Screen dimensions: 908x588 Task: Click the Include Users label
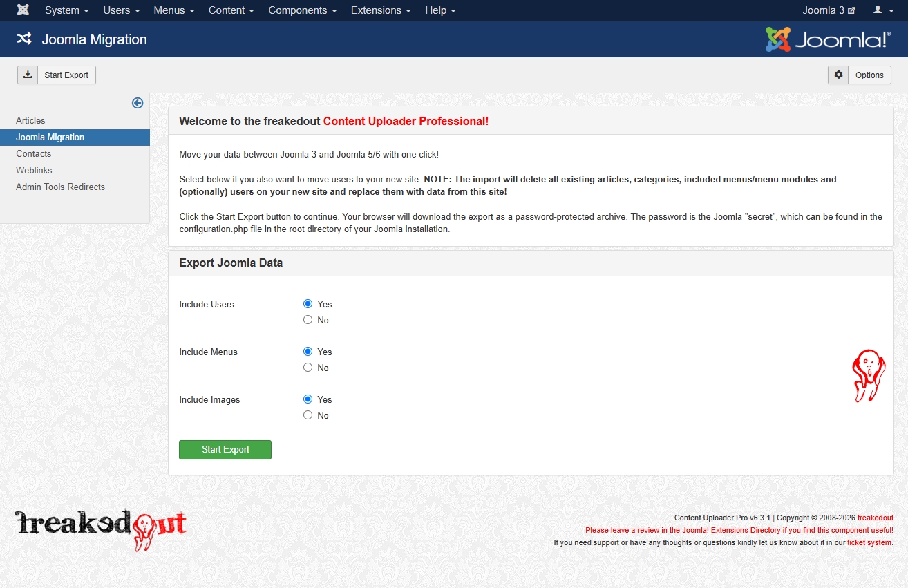coord(207,304)
